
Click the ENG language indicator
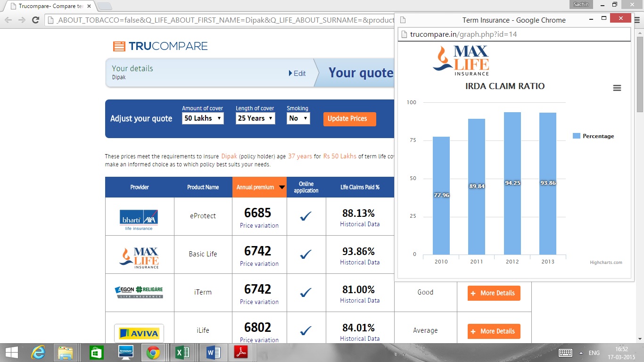594,353
